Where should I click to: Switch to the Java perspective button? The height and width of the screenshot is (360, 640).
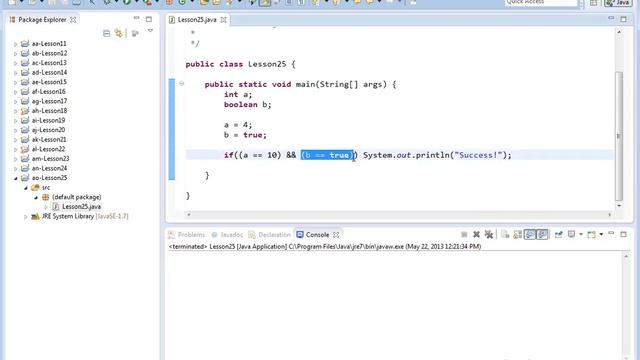pyautogui.click(x=617, y=2)
